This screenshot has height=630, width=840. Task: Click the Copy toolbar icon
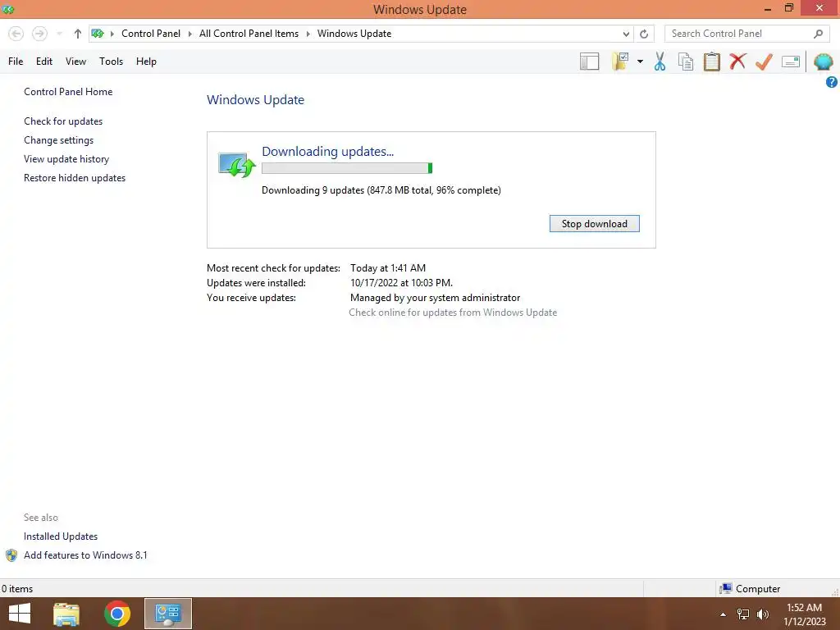pos(686,62)
